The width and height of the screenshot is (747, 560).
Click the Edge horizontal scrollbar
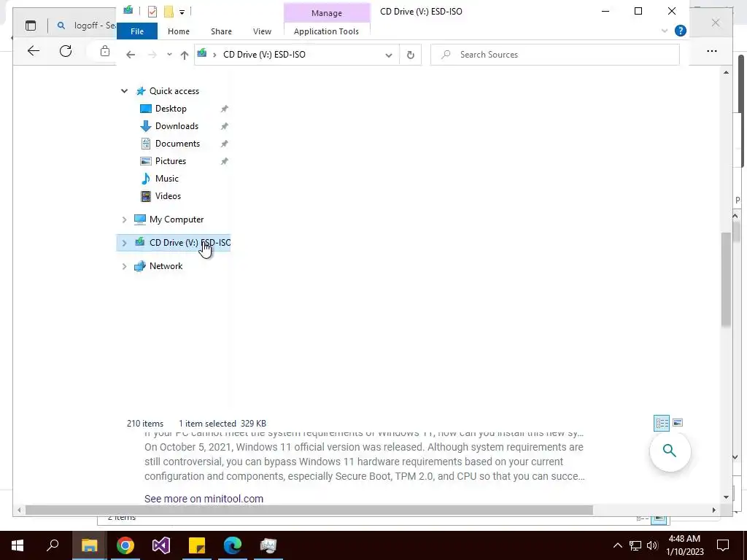coord(309,510)
